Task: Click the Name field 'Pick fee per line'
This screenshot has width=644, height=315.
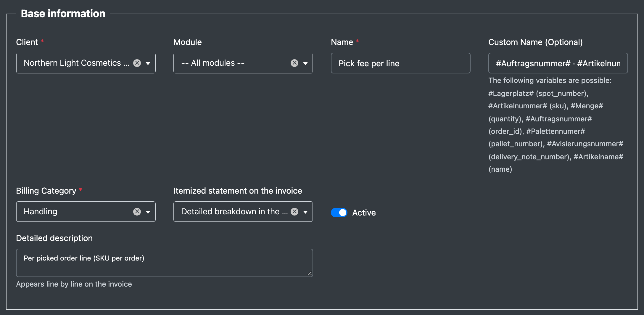Action: coord(400,63)
